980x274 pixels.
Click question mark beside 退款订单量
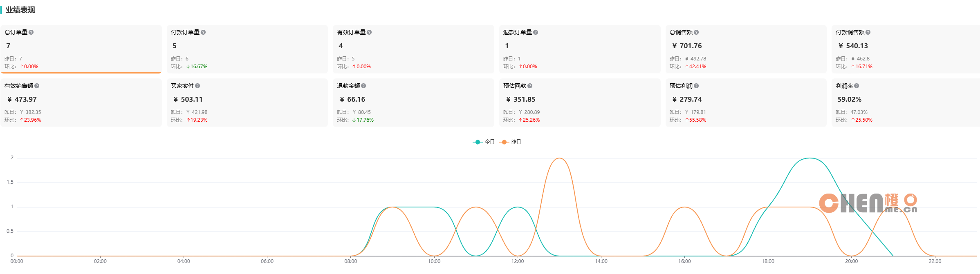536,32
